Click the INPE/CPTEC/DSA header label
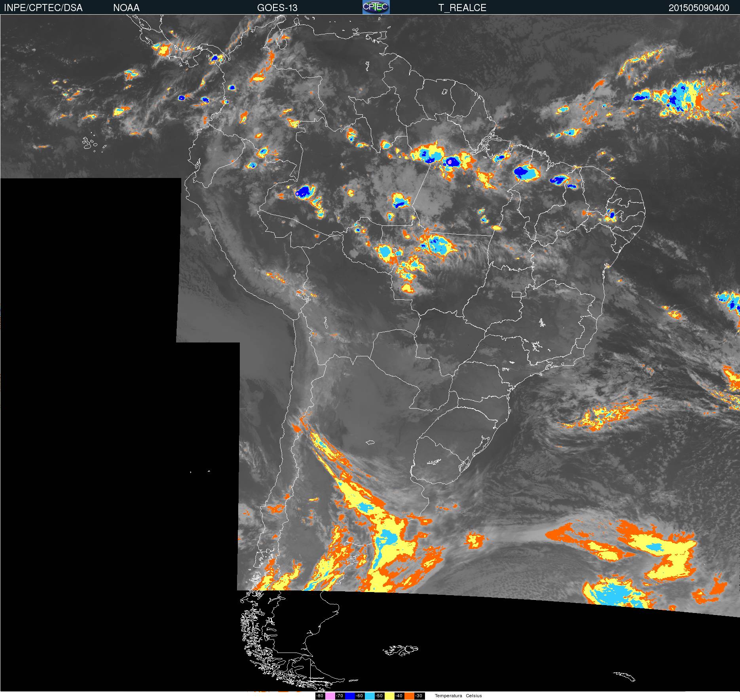This screenshot has width=740, height=700. pos(43,8)
